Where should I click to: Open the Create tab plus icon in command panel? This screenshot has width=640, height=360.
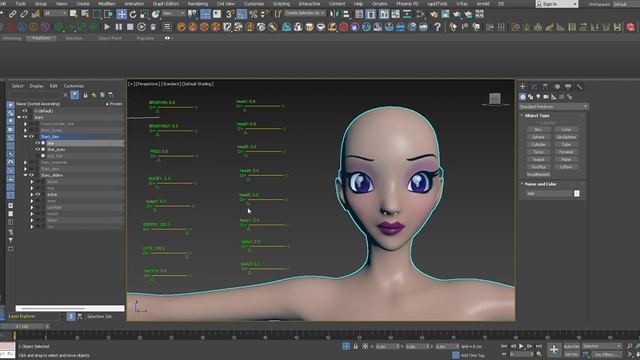522,86
